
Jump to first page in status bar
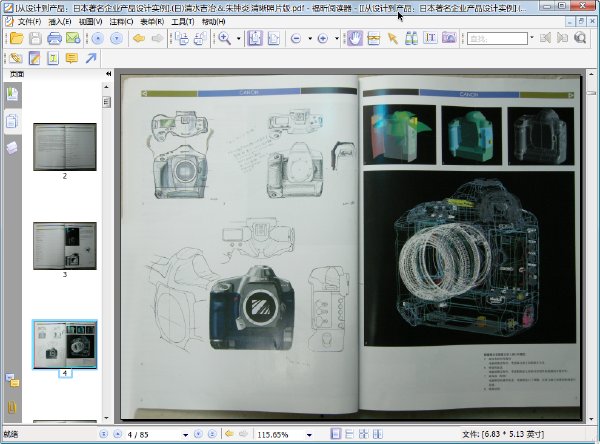click(x=104, y=434)
